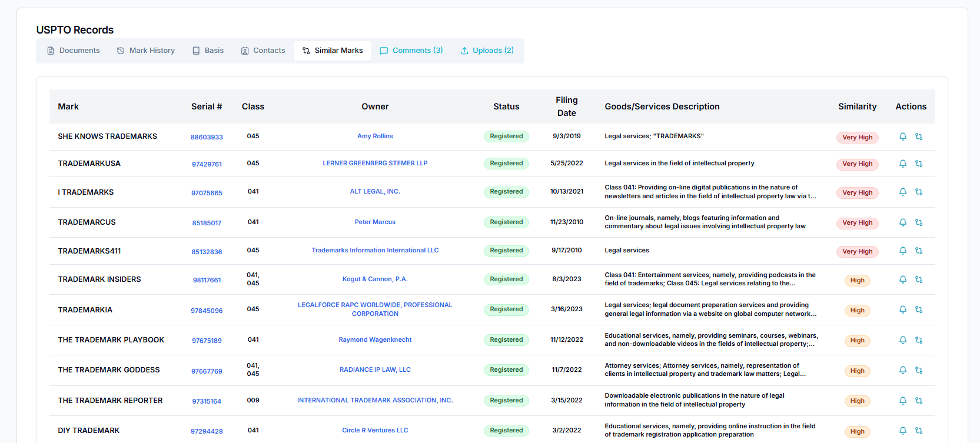The image size is (980, 443).
Task: Select the Contacts tab
Action: pyautogui.click(x=263, y=51)
